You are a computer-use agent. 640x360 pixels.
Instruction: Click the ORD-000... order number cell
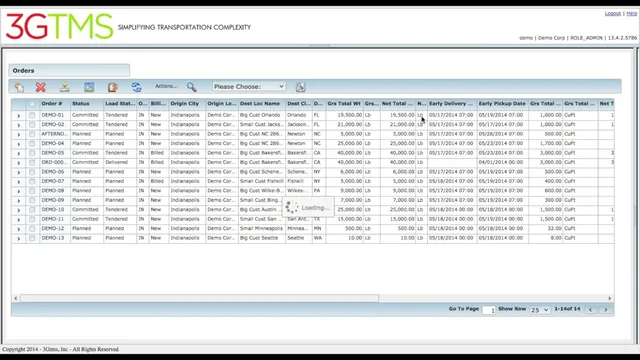tap(55, 162)
